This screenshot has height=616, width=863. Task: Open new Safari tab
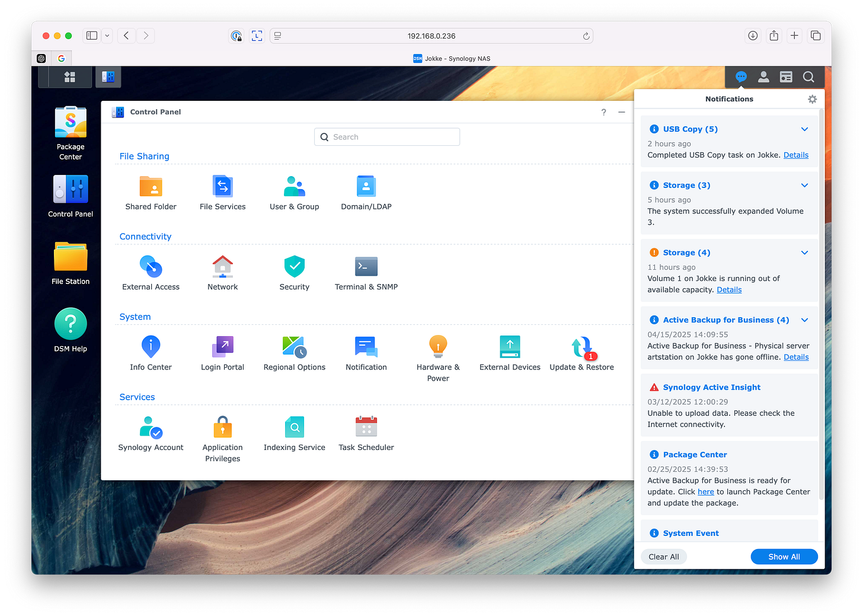(794, 36)
